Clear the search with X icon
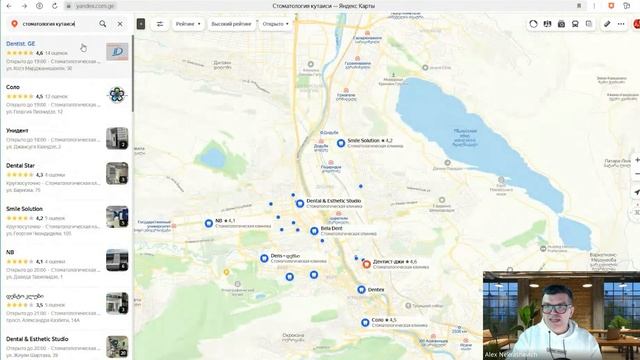This screenshot has width=640, height=360. (120, 24)
